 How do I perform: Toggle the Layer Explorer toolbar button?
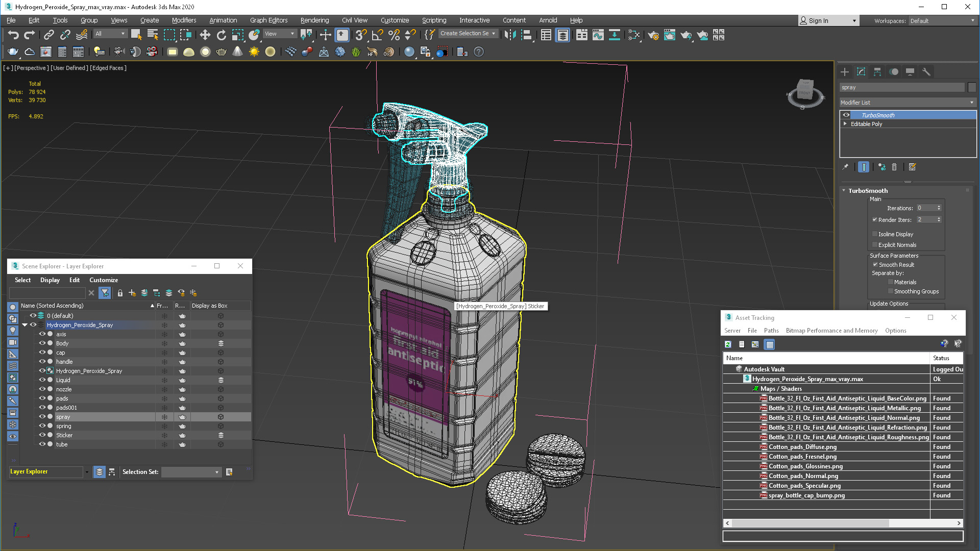(562, 35)
